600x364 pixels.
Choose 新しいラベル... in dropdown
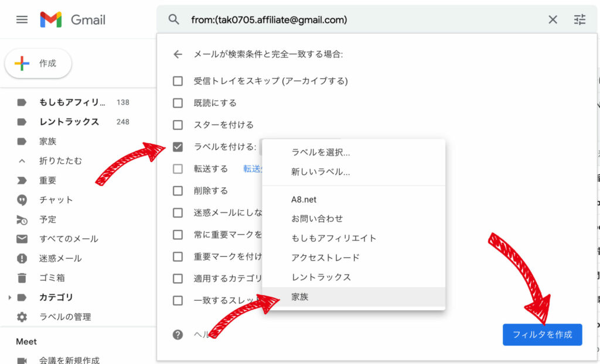point(353,172)
